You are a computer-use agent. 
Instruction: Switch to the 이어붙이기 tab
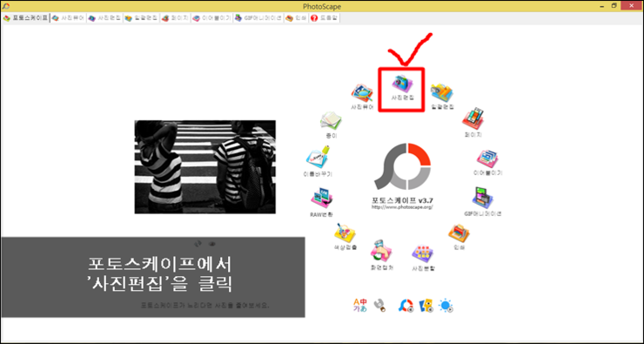coord(211,18)
